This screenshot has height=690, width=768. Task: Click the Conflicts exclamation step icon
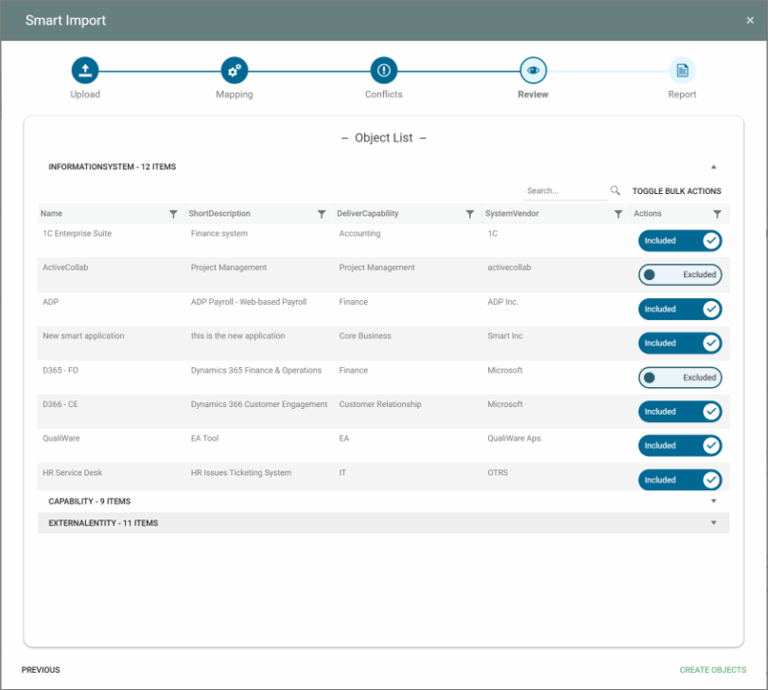(x=384, y=70)
